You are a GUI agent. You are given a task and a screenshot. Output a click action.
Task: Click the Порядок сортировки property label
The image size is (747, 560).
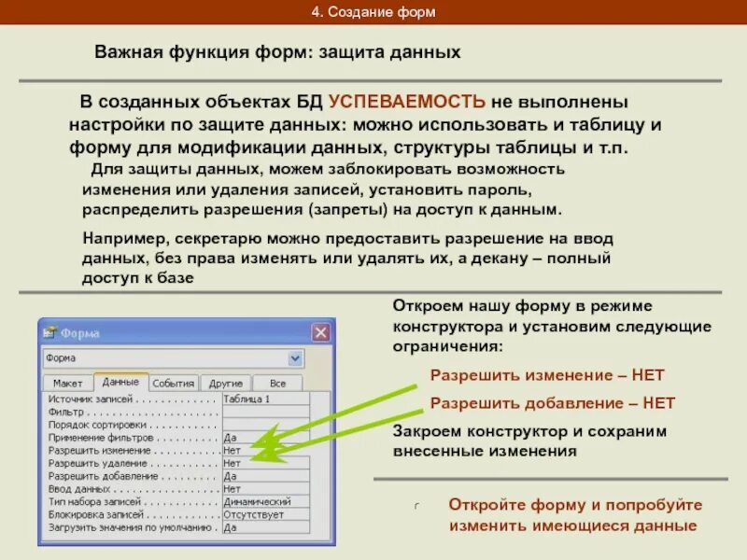[x=97, y=425]
